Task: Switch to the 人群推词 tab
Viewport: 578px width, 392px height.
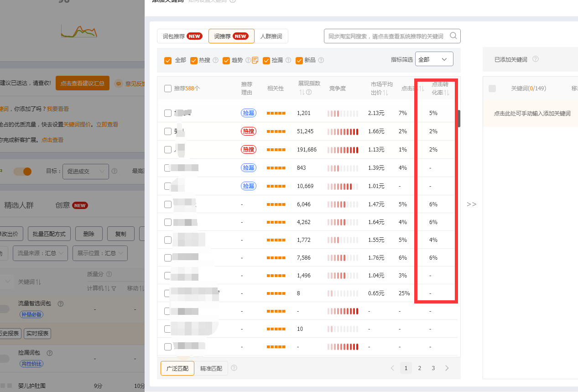Action: point(271,36)
